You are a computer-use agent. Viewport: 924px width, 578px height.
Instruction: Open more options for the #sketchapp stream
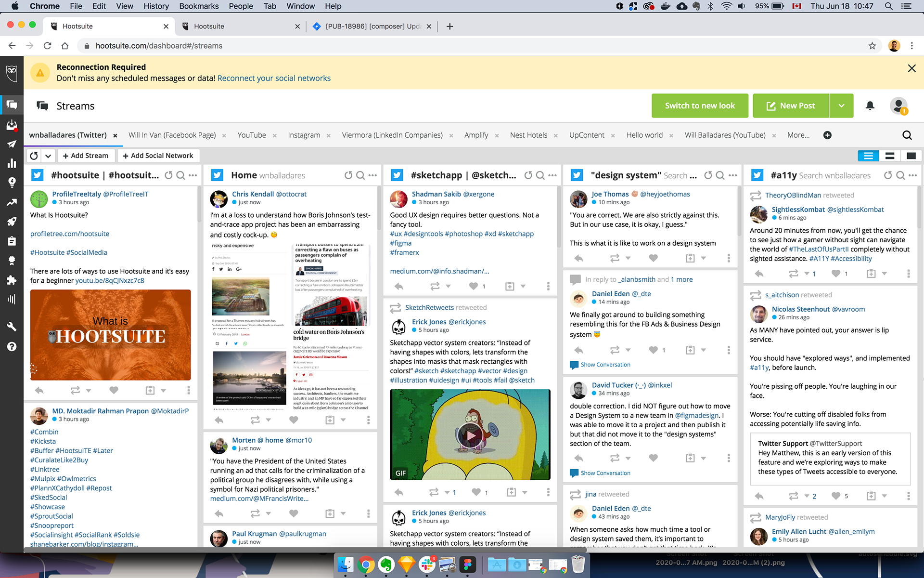(x=552, y=175)
